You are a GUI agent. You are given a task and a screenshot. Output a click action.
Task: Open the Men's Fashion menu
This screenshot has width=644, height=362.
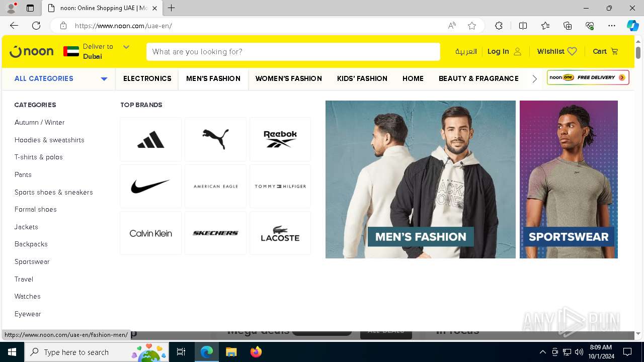pyautogui.click(x=213, y=78)
